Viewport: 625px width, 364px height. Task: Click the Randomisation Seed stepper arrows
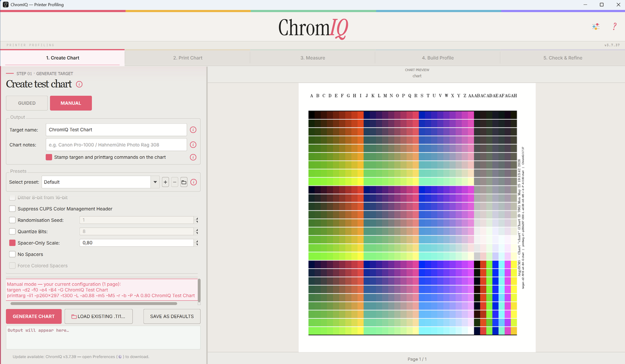tap(196, 220)
